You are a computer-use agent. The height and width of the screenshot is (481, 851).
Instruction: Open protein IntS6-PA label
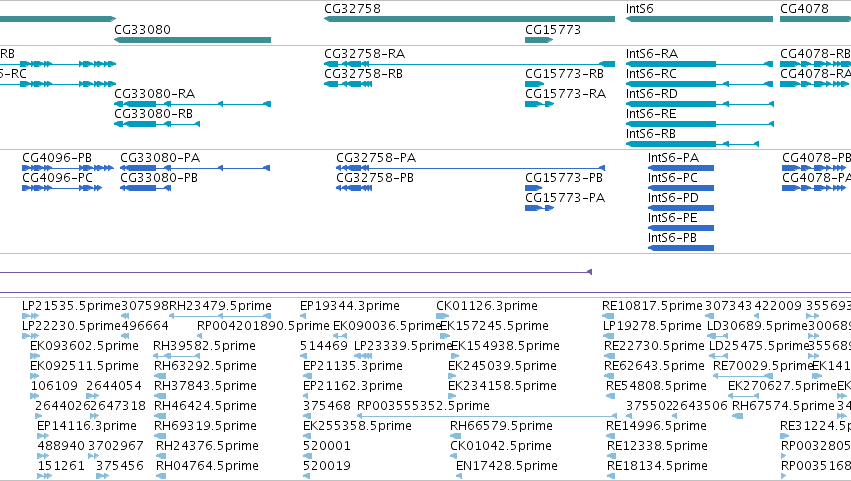pos(674,158)
